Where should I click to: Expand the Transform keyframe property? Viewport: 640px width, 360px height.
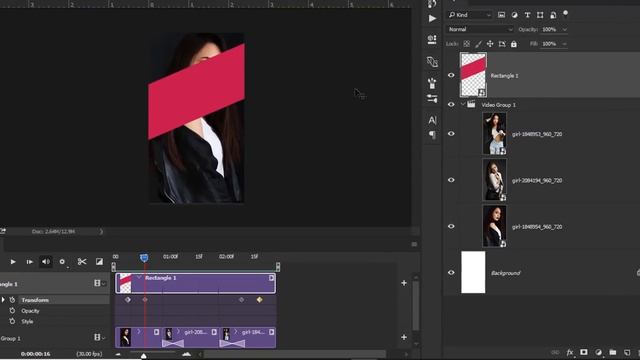click(x=3, y=300)
